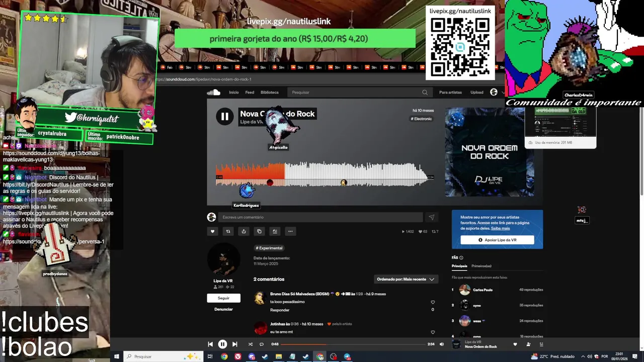The height and width of the screenshot is (362, 644).
Task: Open the Lipe da VR profile avatar
Action: 223,260
